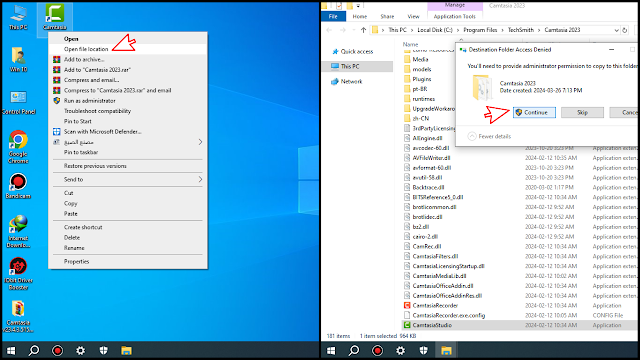Viewport: 640px width, 360px height.
Task: Refresh the Explorer address bar location
Action: coord(624,30)
